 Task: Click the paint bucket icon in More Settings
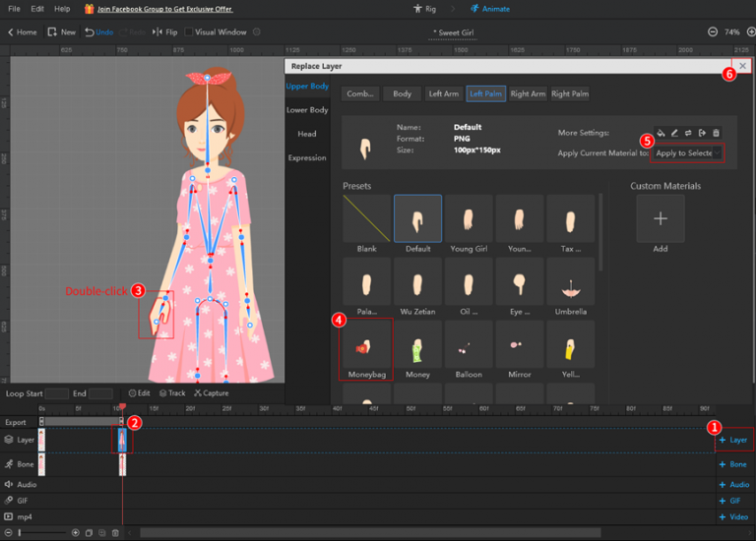point(661,133)
